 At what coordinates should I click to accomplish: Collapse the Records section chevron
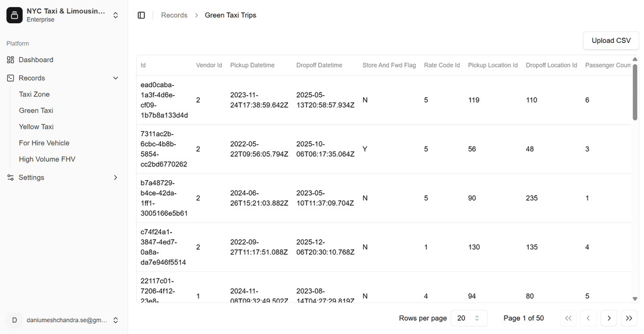tap(116, 78)
